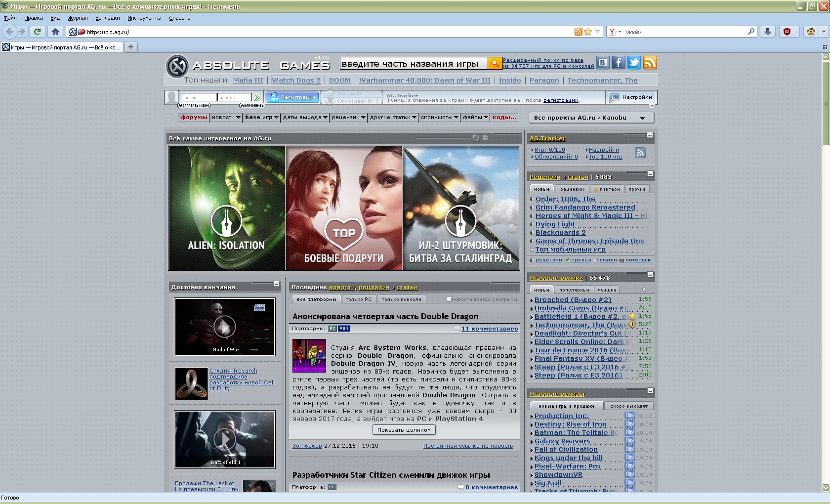Click the vertical page scrollbar thumb

coord(826,104)
